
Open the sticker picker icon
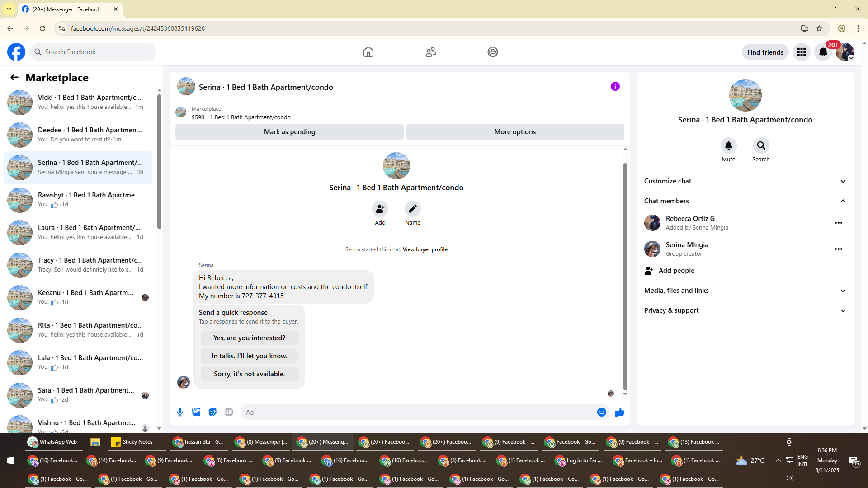click(x=212, y=412)
